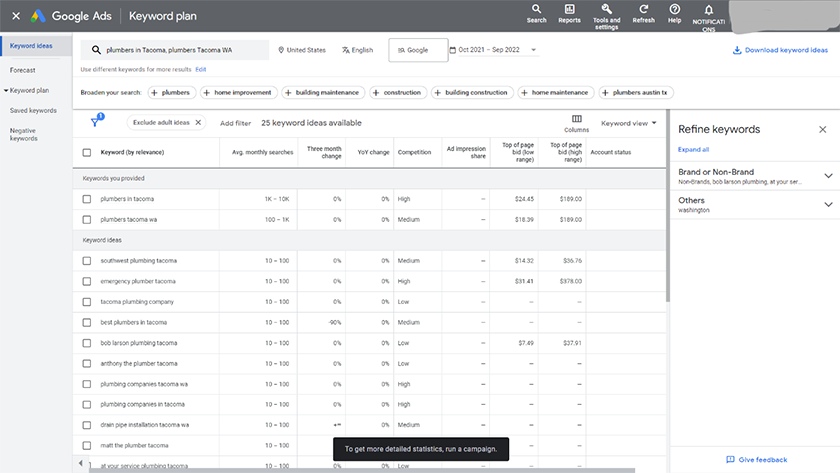Add home maintenance suggestion chip
Viewport: 840px width, 473px height.
[556, 93]
